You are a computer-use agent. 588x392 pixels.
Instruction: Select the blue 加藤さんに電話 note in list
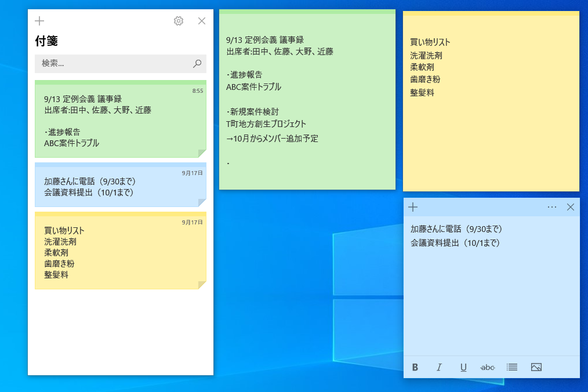coord(120,187)
